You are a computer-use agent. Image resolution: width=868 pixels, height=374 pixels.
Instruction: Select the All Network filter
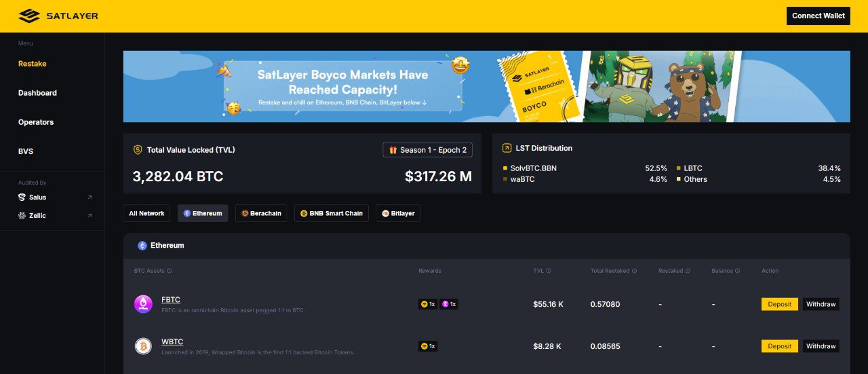click(x=146, y=213)
